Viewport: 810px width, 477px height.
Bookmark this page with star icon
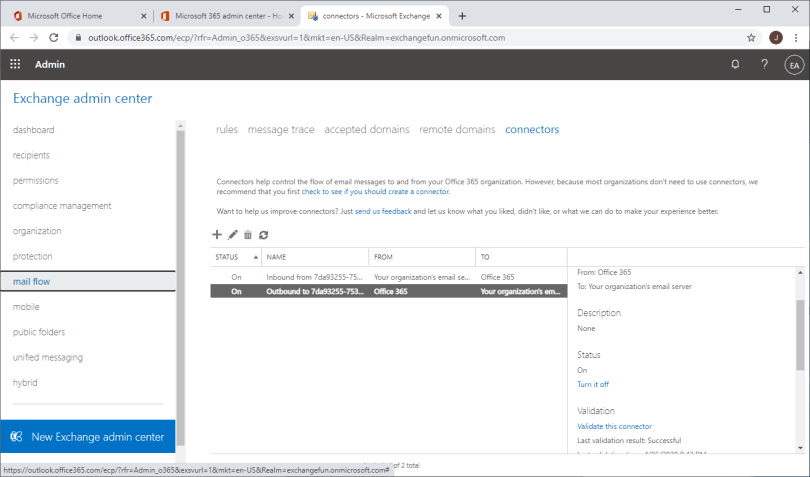[x=751, y=37]
